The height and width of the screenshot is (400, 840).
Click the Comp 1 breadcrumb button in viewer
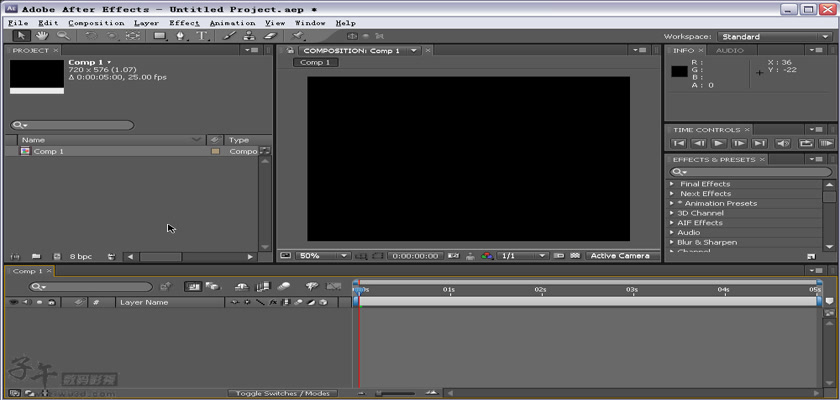pos(316,63)
